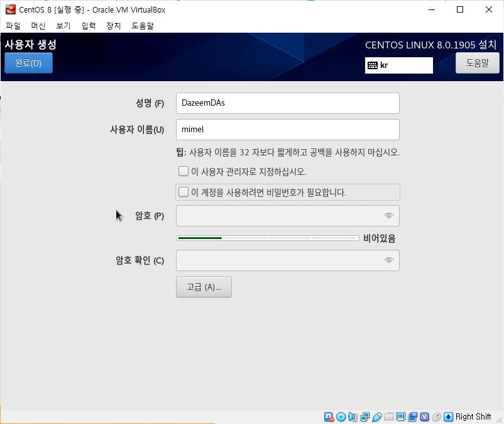Show the password with the eye icon
504x424 pixels.
[x=388, y=216]
